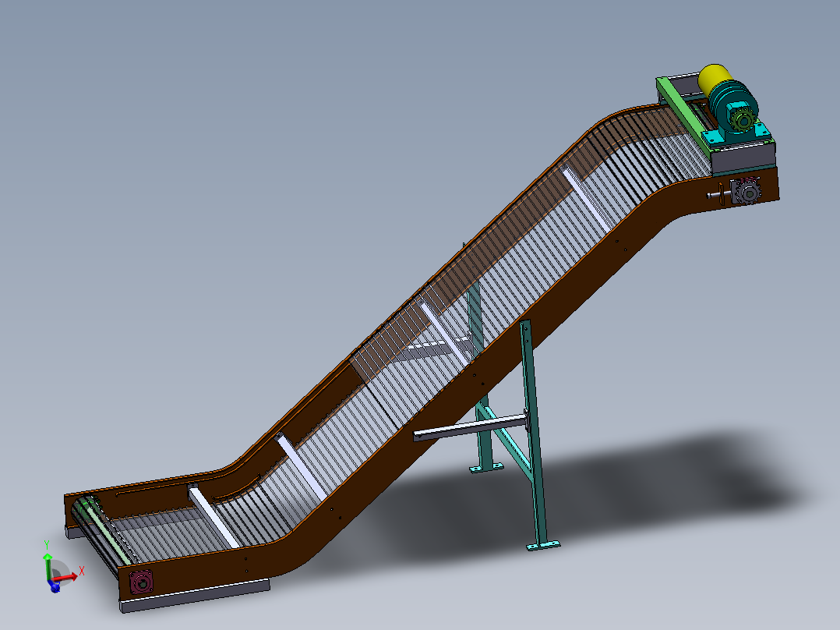This screenshot has width=840, height=630.
Task: Pick the sprocket on the teal gearbox output
Action: [x=743, y=120]
